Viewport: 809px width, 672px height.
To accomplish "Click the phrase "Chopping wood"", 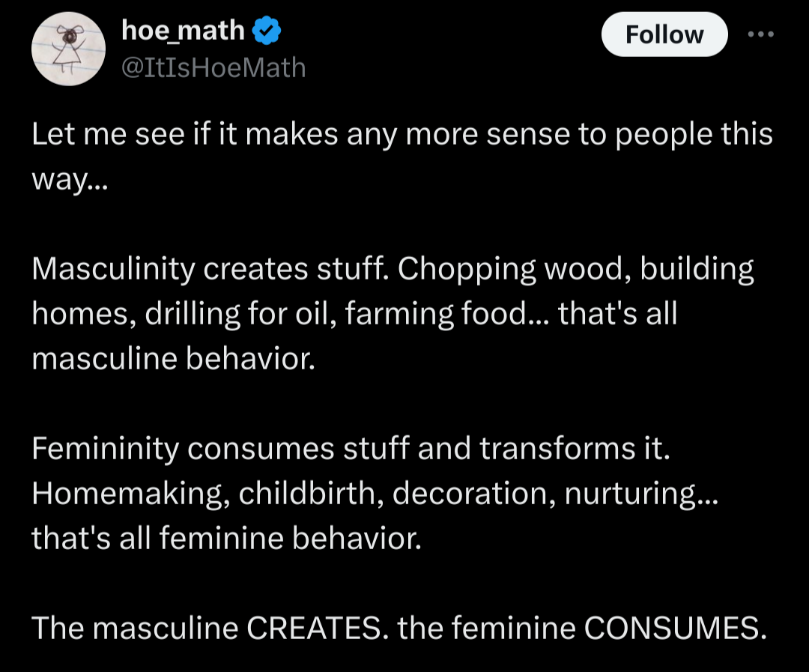I will coord(515,270).
